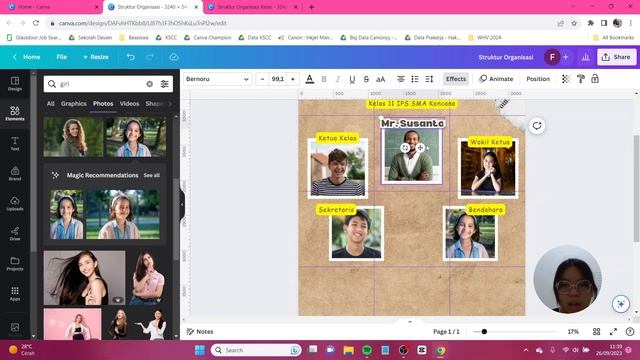Open the insights chart icon
Screen dimensions: 640x360
pos(585,57)
